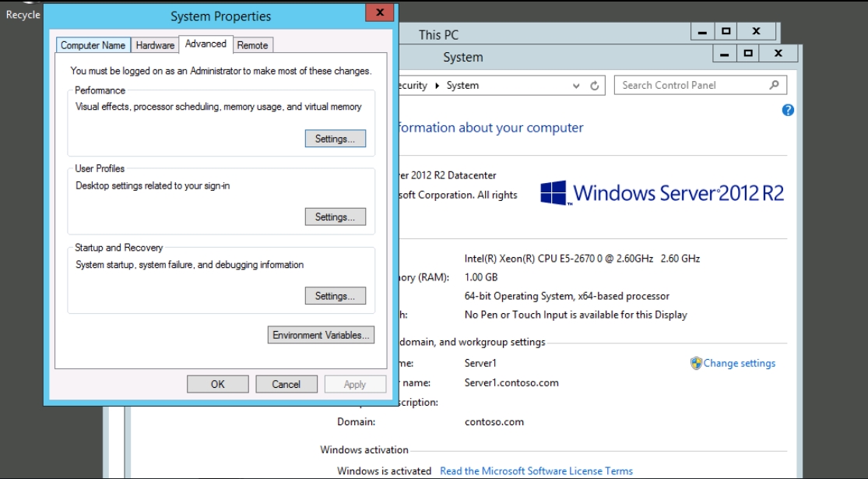This screenshot has width=868, height=479.
Task: Close the System Properties dialog
Action: (x=380, y=12)
